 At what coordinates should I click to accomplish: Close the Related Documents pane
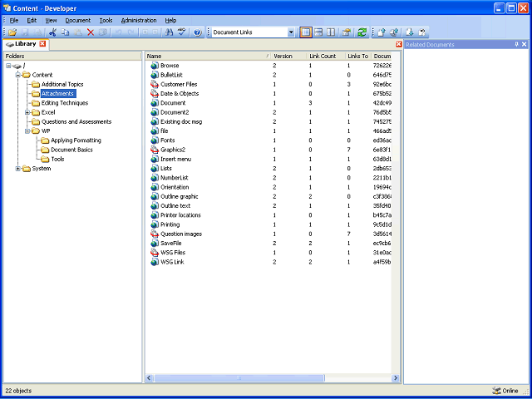pos(525,44)
